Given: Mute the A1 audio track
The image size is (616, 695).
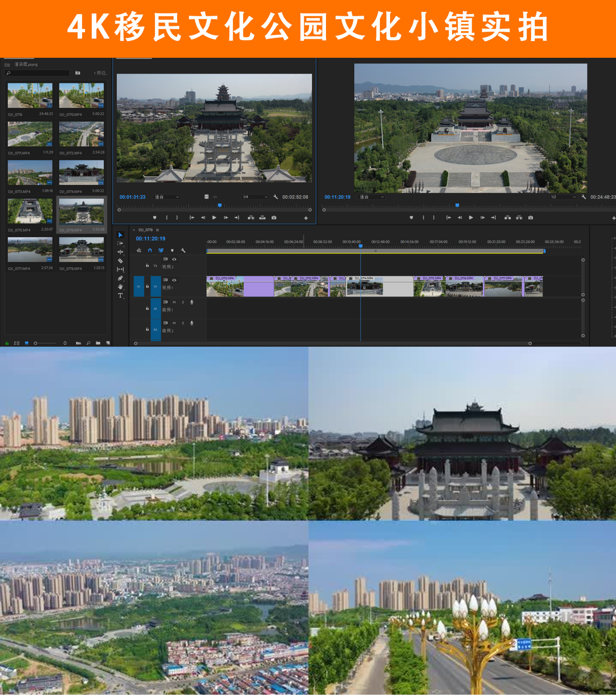Looking at the screenshot, I should coord(174,303).
